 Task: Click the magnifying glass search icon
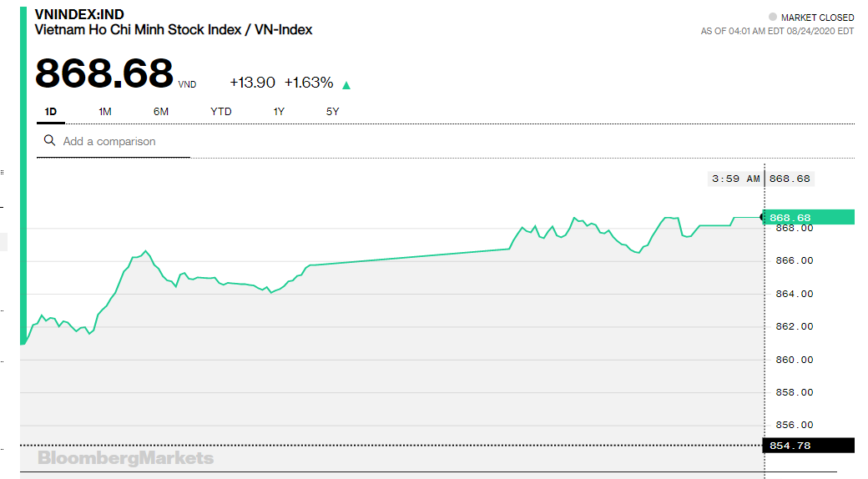49,141
